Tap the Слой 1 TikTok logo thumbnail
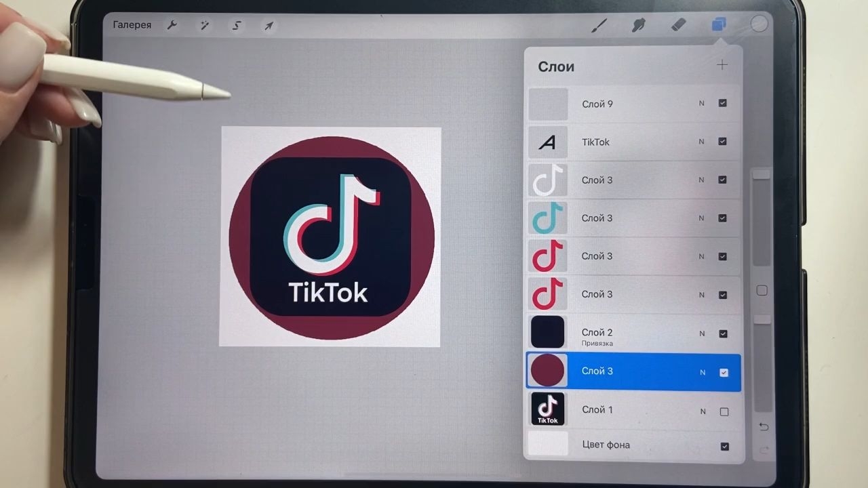The width and height of the screenshot is (868, 488). 548,409
